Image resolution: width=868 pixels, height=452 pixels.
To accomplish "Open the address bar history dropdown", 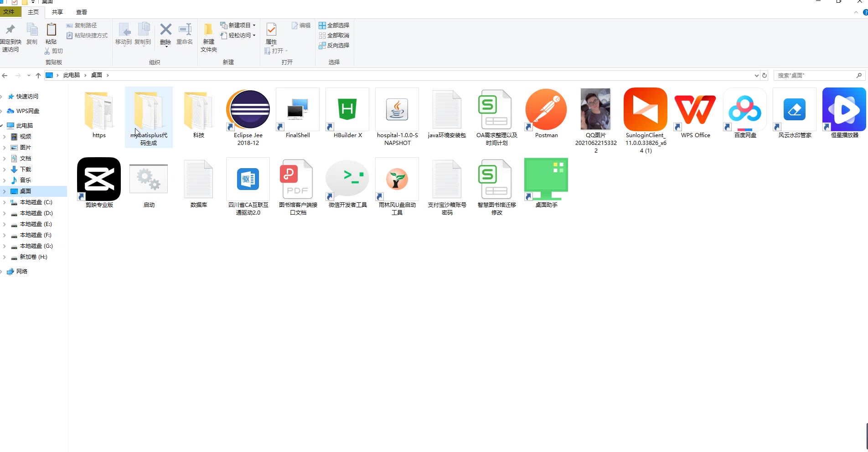I will point(756,76).
